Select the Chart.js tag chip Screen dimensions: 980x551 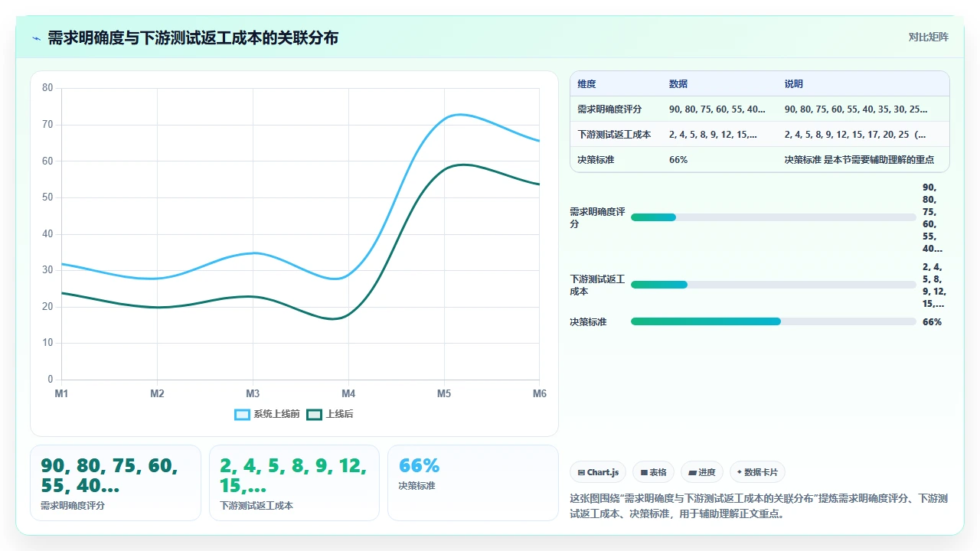599,472
